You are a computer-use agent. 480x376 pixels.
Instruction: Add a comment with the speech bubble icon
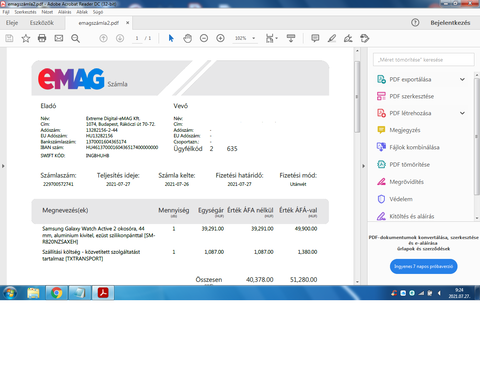[x=315, y=38]
